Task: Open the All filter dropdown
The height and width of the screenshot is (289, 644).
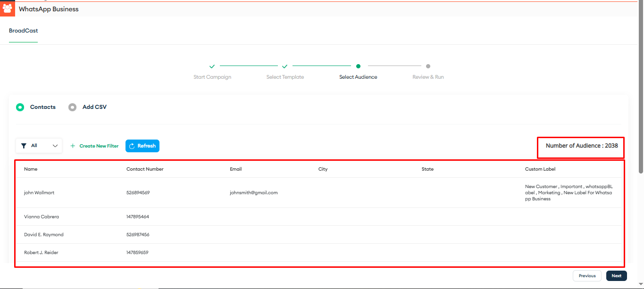Action: [39, 146]
